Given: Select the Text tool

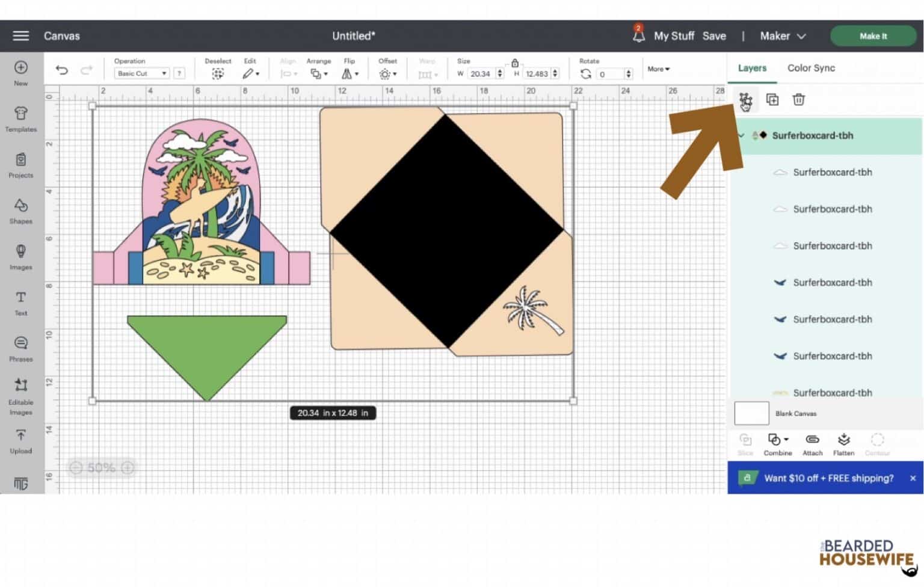Looking at the screenshot, I should coord(21,302).
